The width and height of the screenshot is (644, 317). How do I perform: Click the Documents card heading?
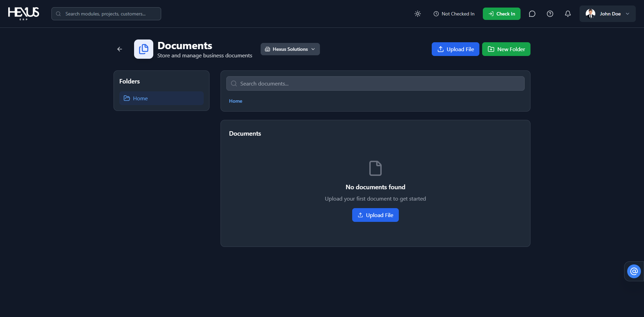(245, 134)
